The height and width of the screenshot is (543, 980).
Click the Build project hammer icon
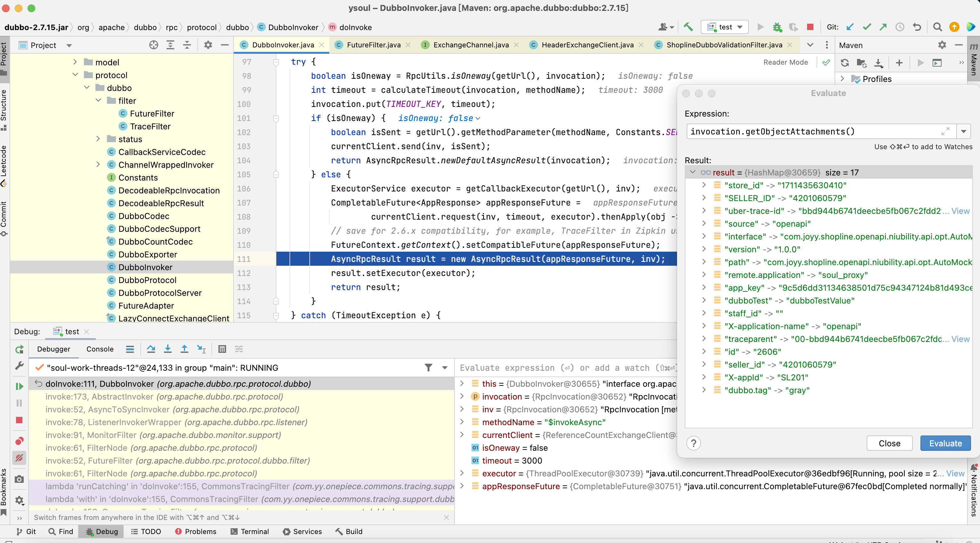point(688,27)
